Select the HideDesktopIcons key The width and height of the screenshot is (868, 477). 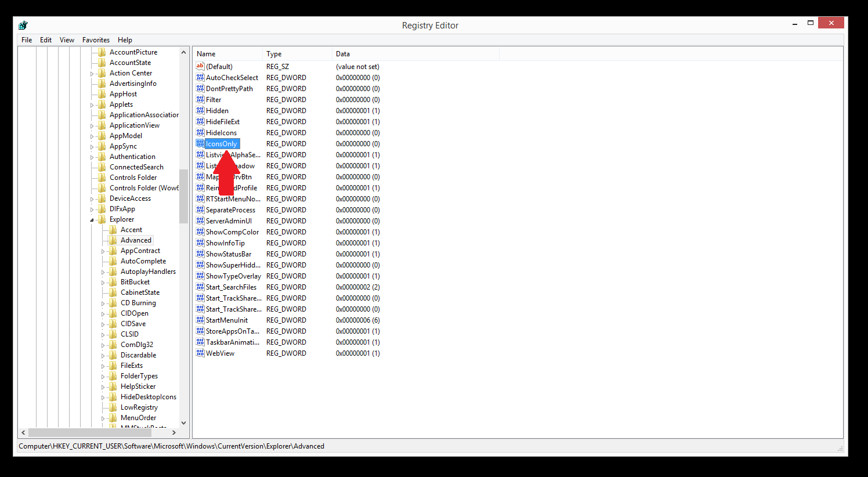point(148,397)
